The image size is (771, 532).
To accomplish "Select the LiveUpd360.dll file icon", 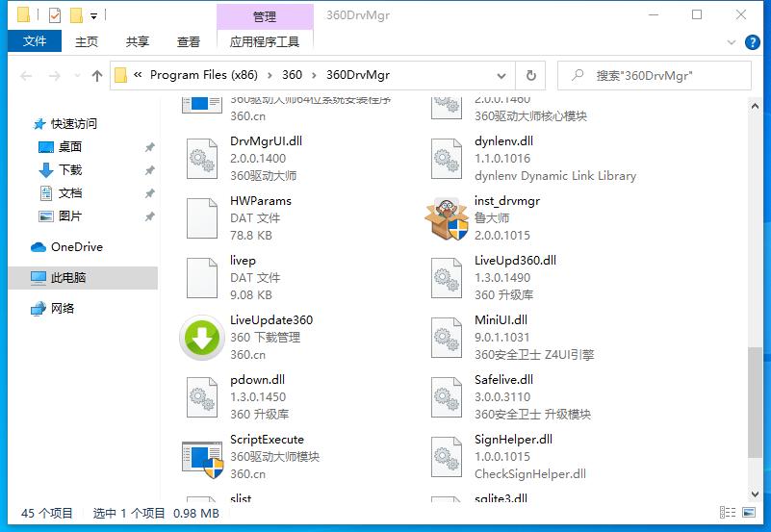I will 447,278.
